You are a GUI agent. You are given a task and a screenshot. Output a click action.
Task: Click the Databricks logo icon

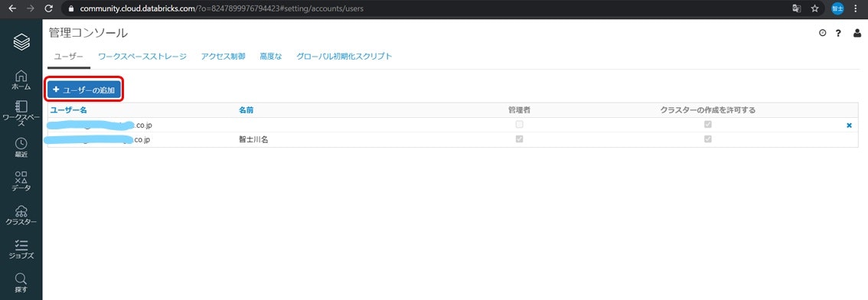click(21, 41)
